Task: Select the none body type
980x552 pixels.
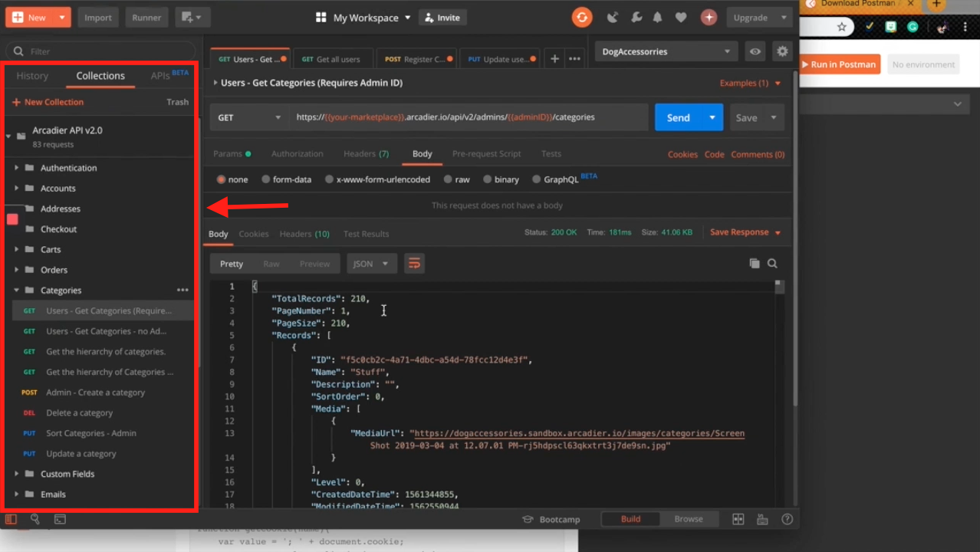Action: click(x=232, y=179)
